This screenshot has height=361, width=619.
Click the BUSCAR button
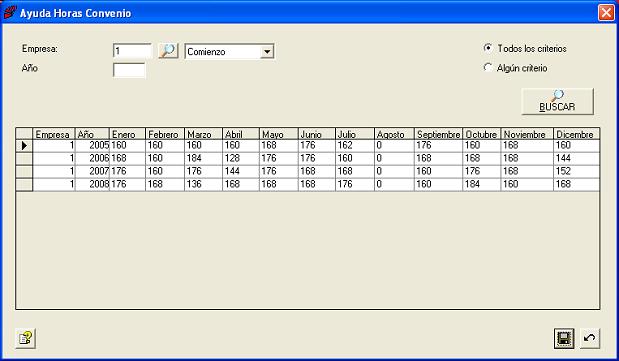coord(557,102)
